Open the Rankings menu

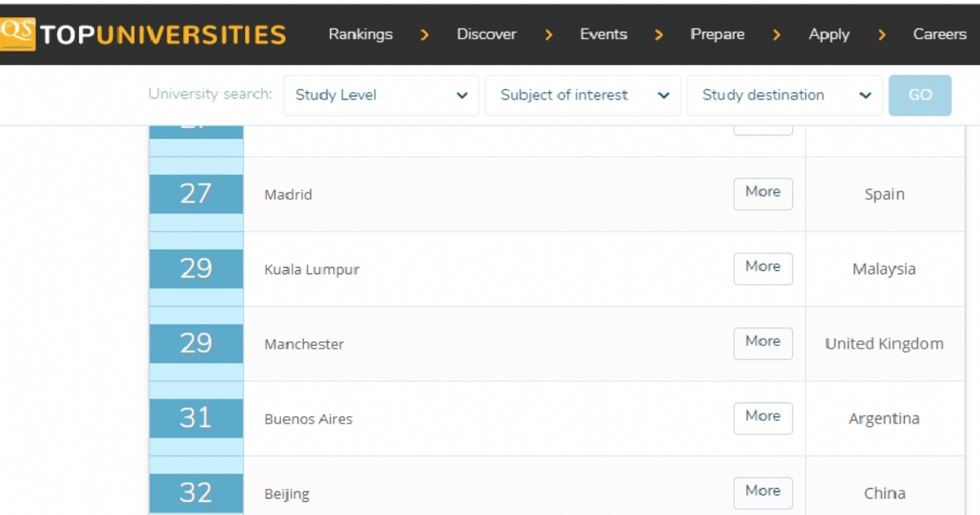click(x=360, y=34)
